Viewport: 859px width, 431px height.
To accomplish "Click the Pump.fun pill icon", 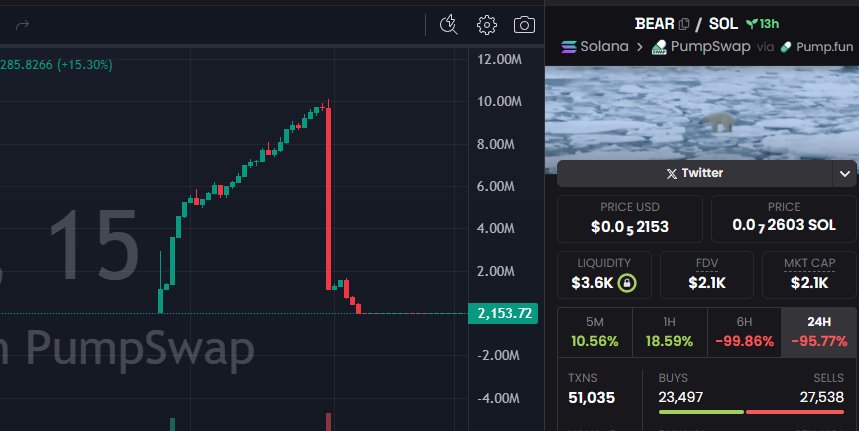I will point(787,46).
